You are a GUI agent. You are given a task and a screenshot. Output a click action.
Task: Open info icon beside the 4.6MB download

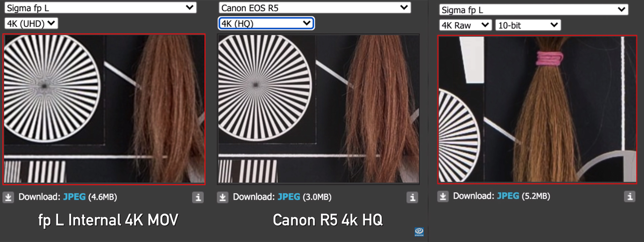[198, 197]
